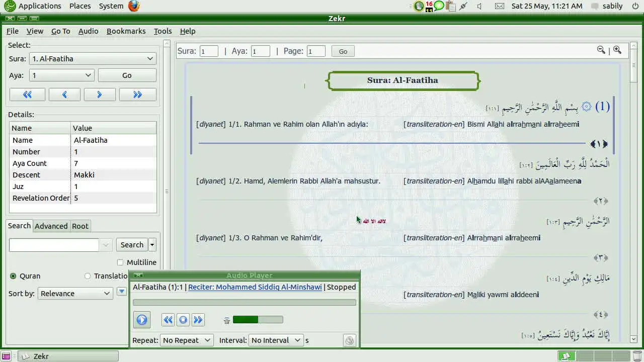Expand the search text history dropdown

(106, 245)
